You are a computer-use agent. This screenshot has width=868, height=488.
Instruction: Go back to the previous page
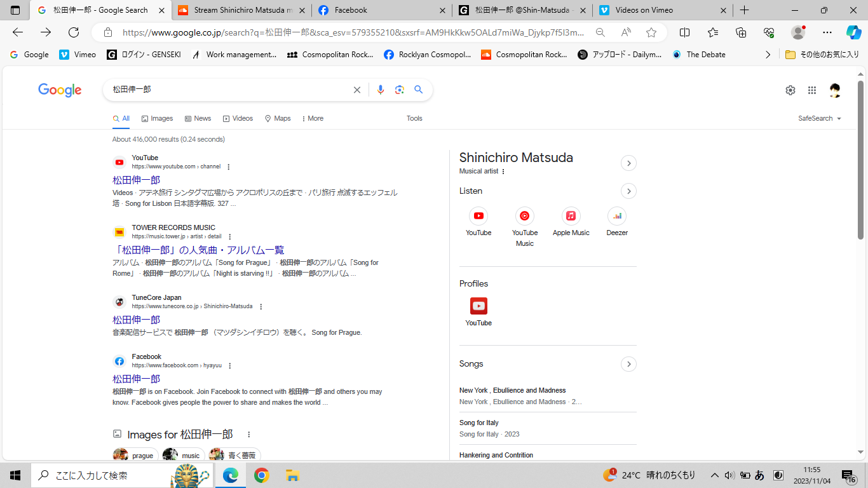point(18,32)
